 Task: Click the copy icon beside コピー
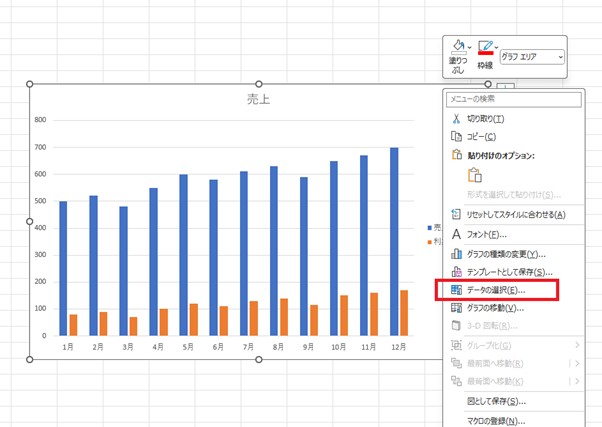(x=456, y=136)
